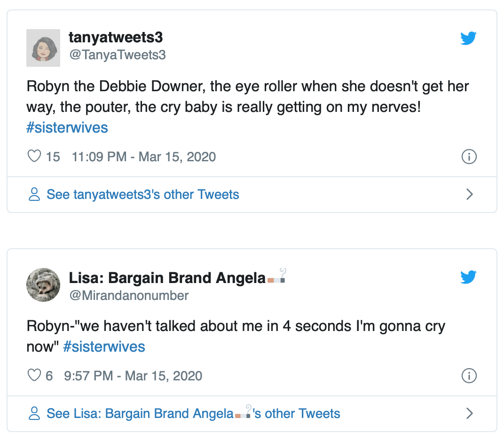This screenshot has height=441, width=504.
Task: Open Lisa's profile avatar picture
Action: 43,285
